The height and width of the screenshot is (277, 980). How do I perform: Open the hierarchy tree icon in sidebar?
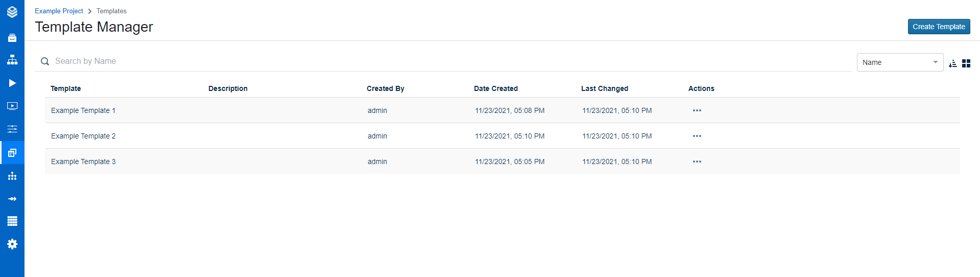point(12,60)
